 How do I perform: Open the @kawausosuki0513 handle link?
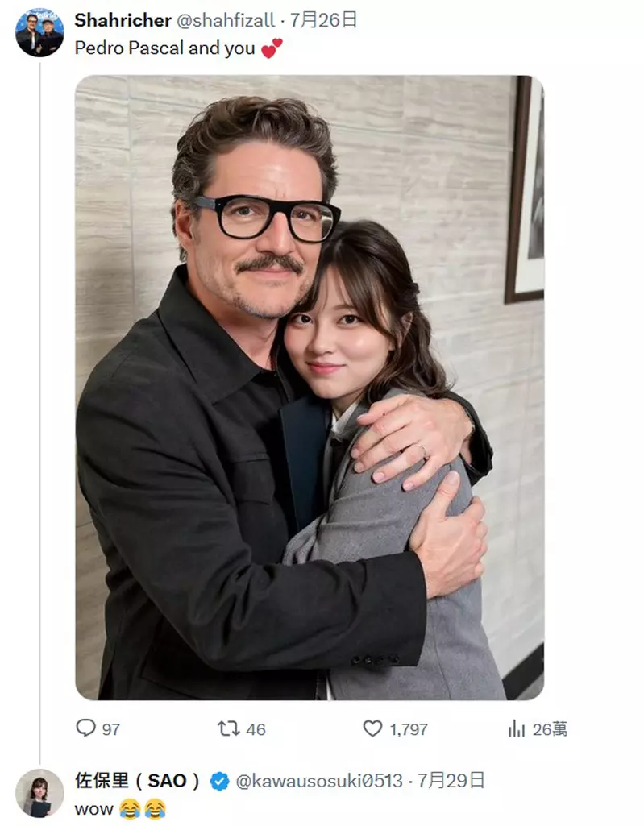coord(318,781)
